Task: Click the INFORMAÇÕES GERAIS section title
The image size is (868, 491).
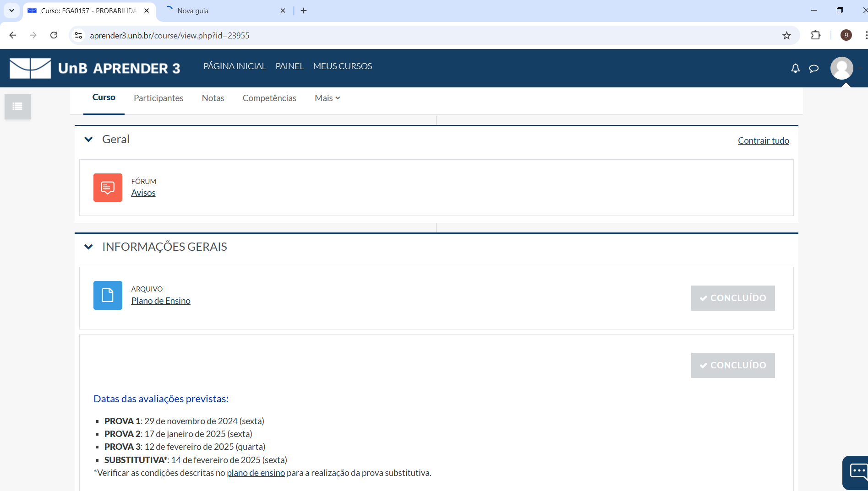Action: 164,247
